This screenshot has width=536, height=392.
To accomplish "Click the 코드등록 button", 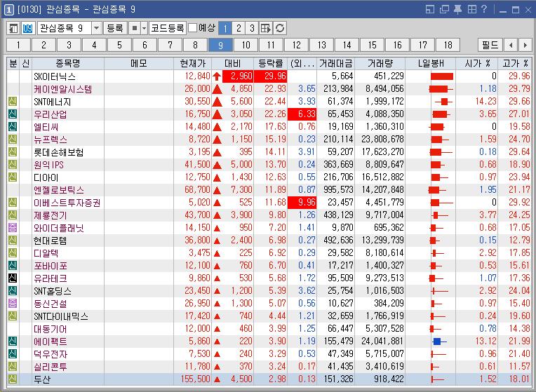I will click(168, 28).
